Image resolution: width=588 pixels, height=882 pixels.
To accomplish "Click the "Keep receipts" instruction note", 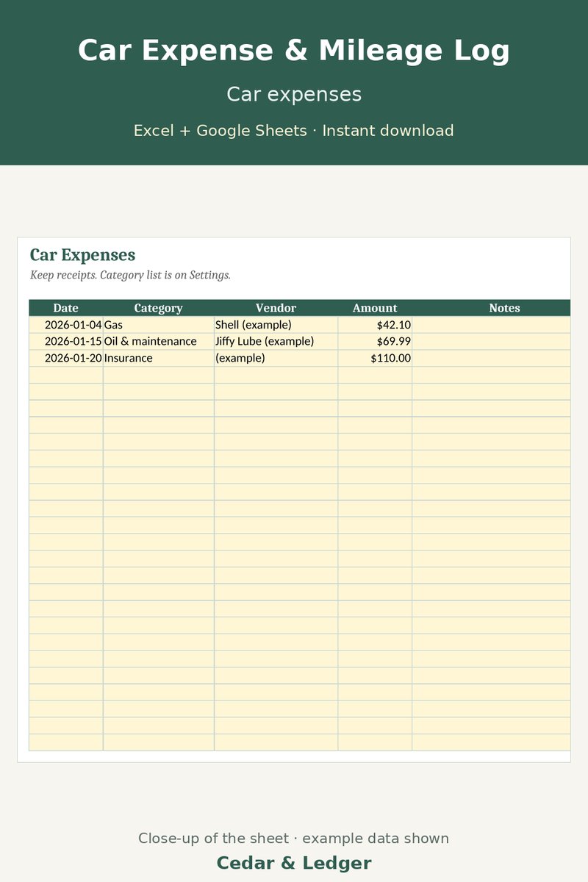I will [x=130, y=275].
